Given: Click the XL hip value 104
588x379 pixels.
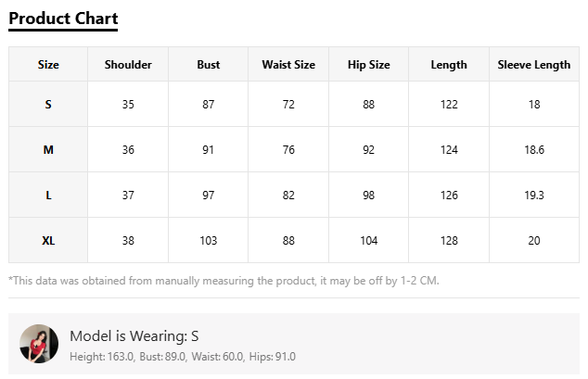Looking at the screenshot, I should click(369, 240).
